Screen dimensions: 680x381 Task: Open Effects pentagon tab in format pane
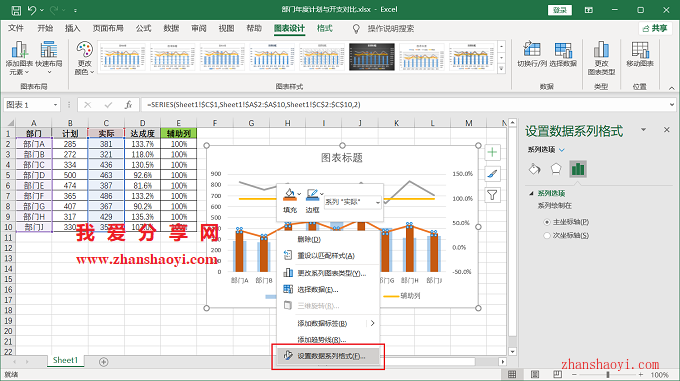[556, 169]
